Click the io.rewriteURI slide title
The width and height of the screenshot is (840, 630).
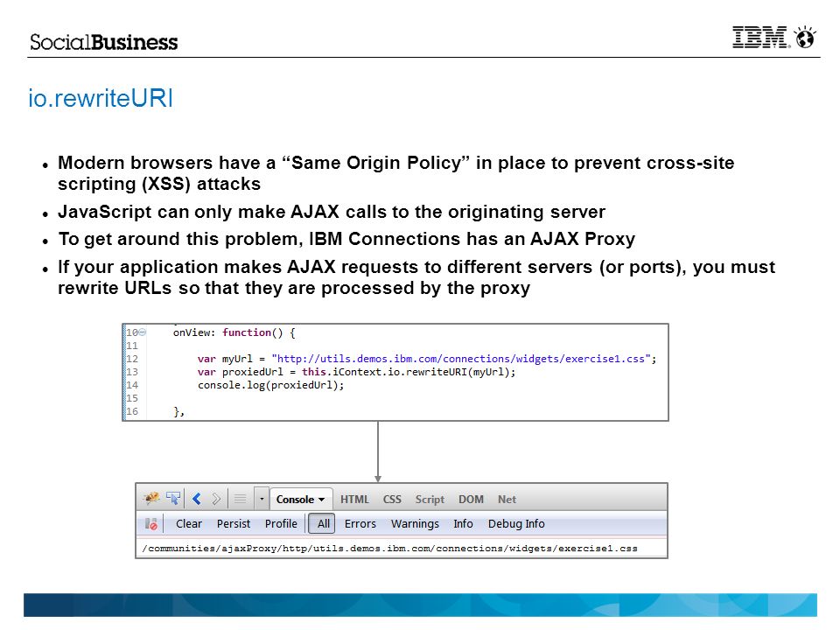101,98
